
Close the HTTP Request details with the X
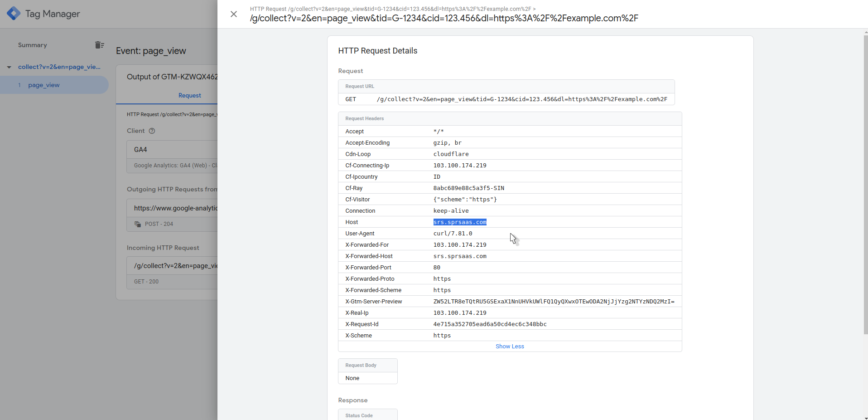coord(234,14)
